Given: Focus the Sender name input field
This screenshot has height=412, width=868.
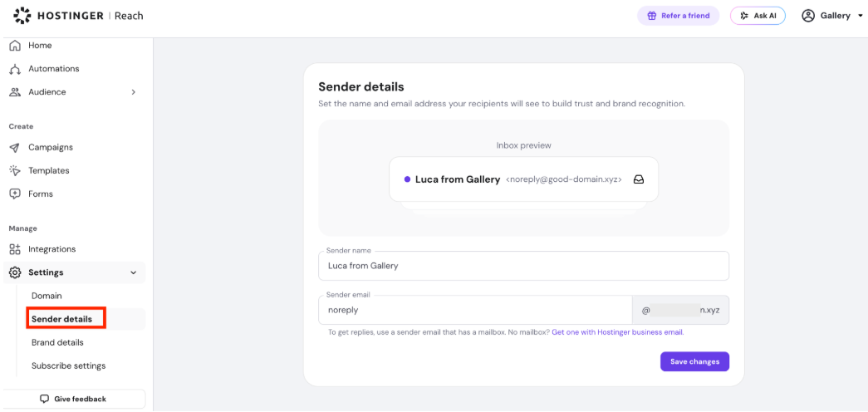Looking at the screenshot, I should tap(523, 266).
